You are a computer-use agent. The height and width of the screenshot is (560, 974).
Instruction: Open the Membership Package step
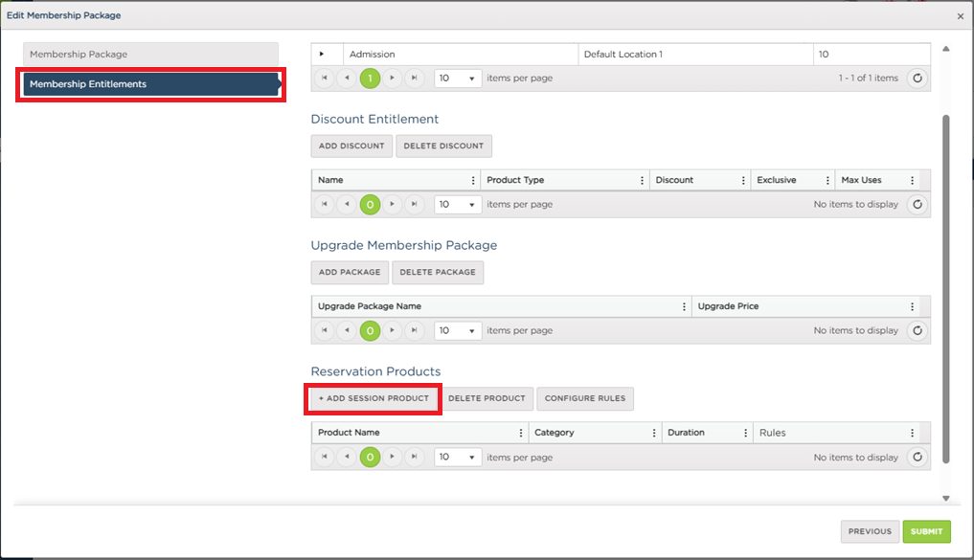click(151, 54)
